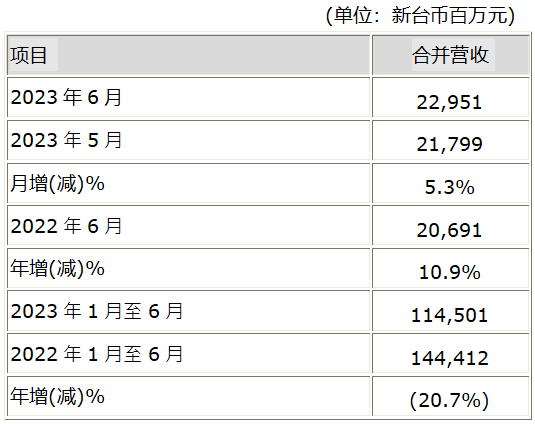Select the 2023 年 5 月 row label

click(66, 140)
